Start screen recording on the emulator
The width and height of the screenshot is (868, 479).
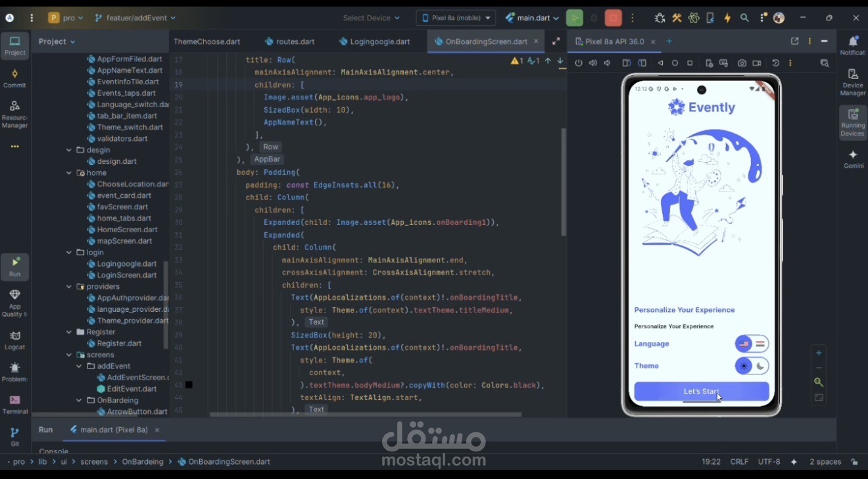[757, 63]
